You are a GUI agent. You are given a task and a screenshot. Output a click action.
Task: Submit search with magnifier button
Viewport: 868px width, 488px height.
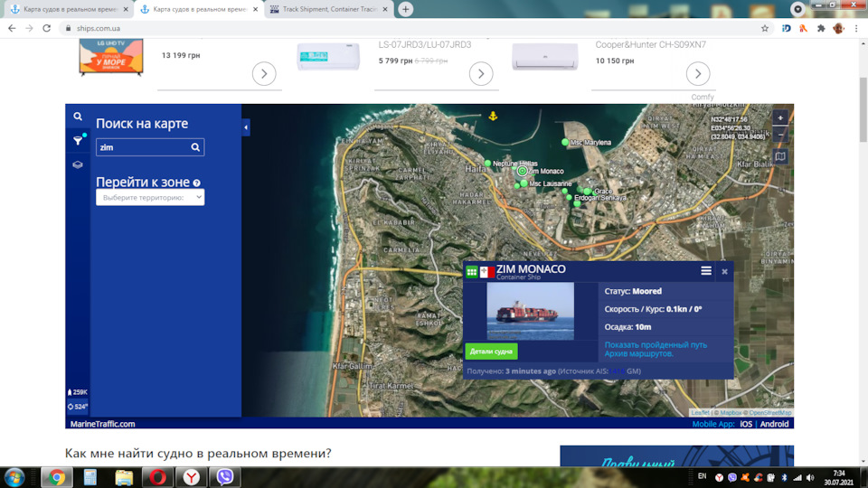195,147
